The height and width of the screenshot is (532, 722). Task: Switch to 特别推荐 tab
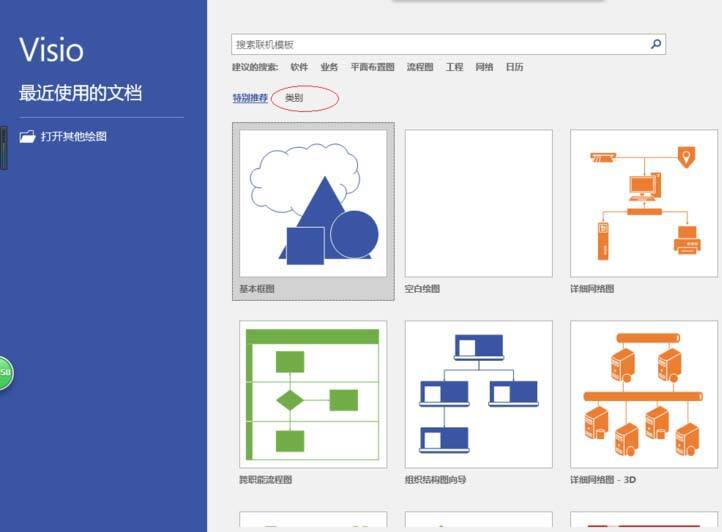click(x=250, y=98)
